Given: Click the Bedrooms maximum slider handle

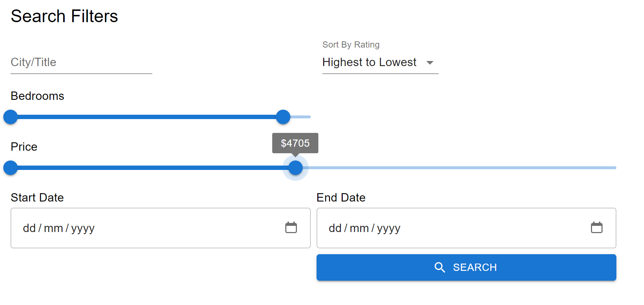Looking at the screenshot, I should [x=283, y=117].
